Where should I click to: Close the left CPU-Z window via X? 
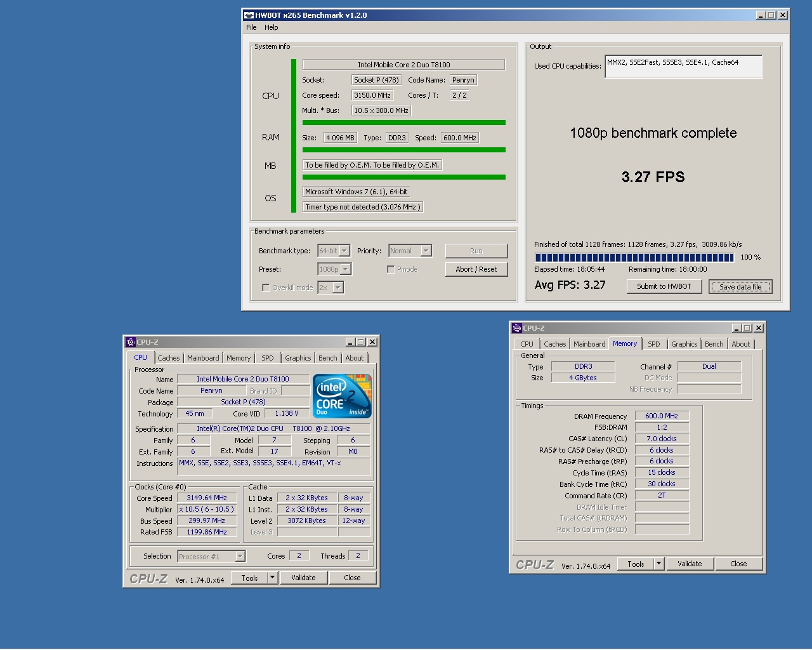point(372,342)
